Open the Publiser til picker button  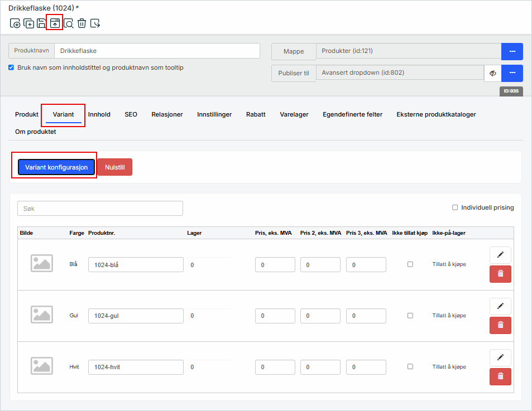(511, 73)
